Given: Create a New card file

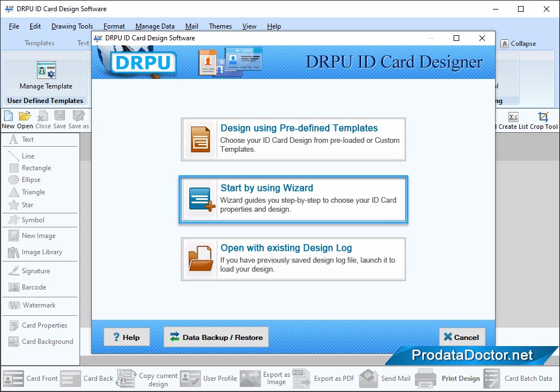Looking at the screenshot, I should [x=8, y=120].
